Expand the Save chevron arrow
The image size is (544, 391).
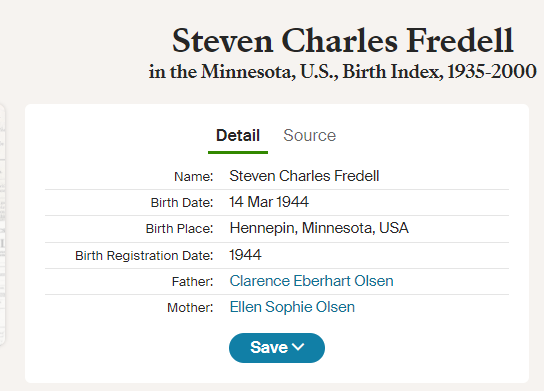(298, 347)
